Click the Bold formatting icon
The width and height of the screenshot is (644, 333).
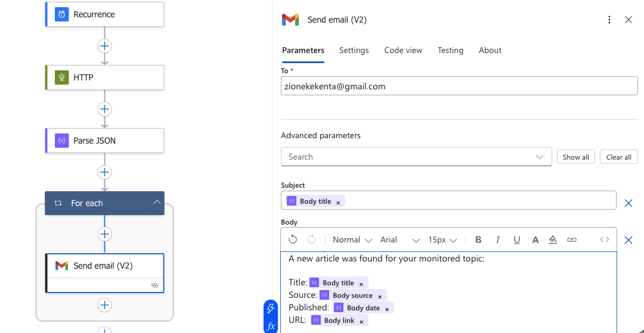pyautogui.click(x=478, y=239)
